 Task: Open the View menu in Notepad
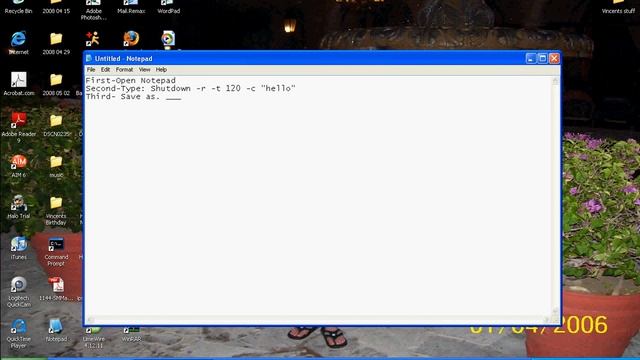[144, 70]
